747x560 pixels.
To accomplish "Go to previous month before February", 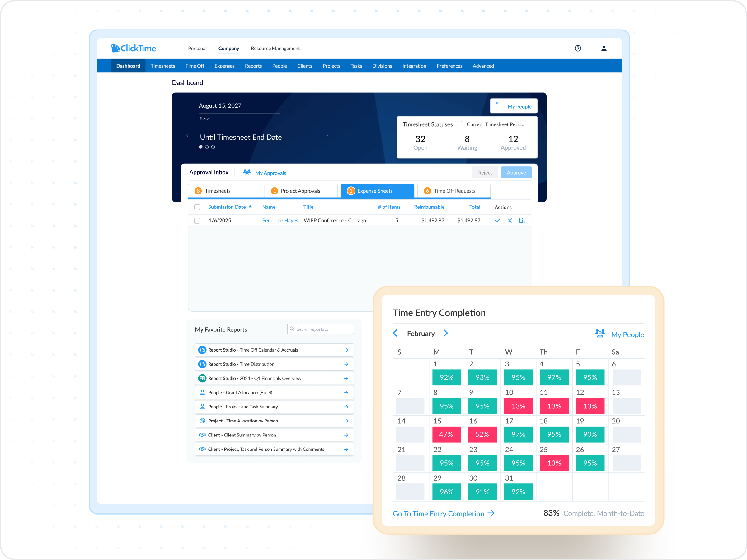I will (395, 333).
